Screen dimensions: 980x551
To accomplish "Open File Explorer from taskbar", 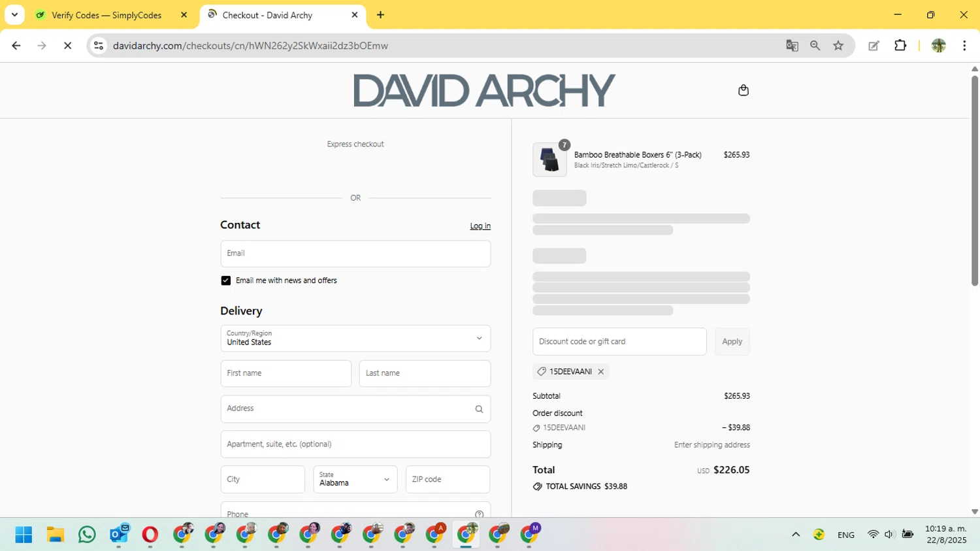I will tap(55, 535).
